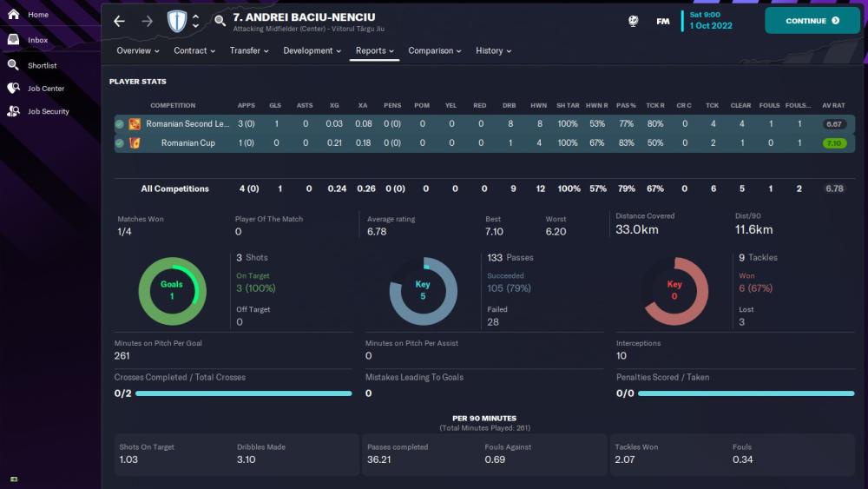Click the back navigation arrow
Screen dimensions: 868x489
[x=120, y=21]
